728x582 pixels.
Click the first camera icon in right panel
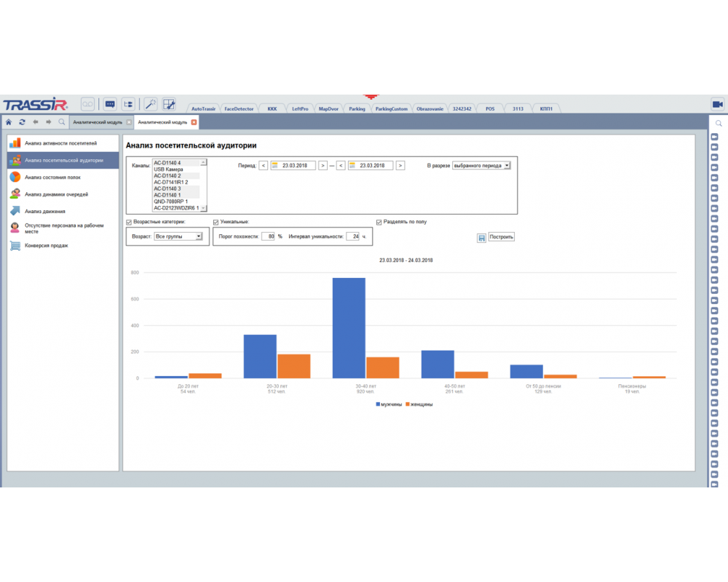click(715, 137)
